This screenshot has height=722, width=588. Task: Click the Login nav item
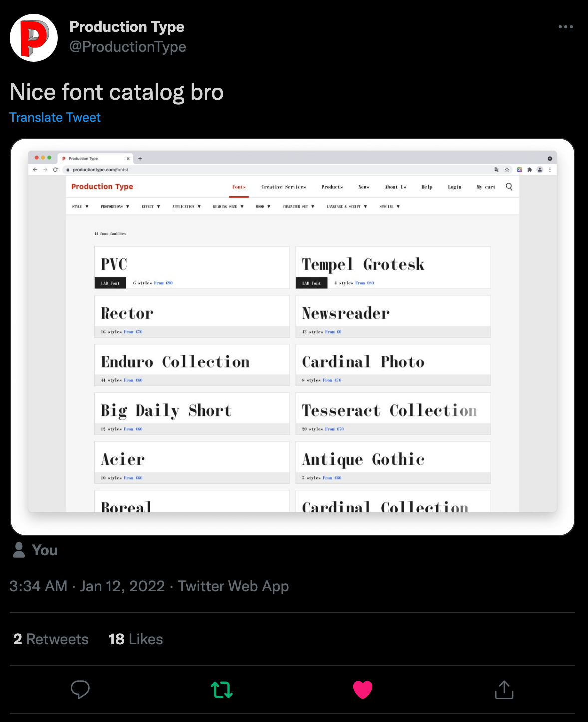[455, 187]
